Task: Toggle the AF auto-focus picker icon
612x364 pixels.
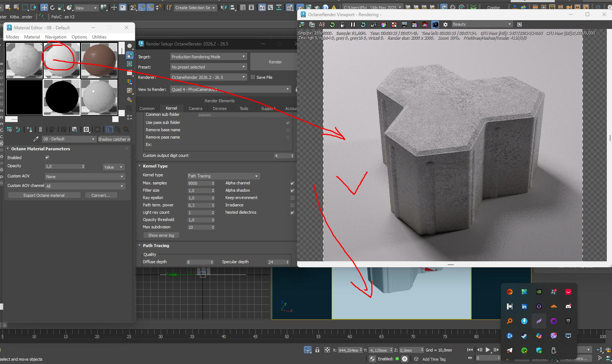Action: 374,25
